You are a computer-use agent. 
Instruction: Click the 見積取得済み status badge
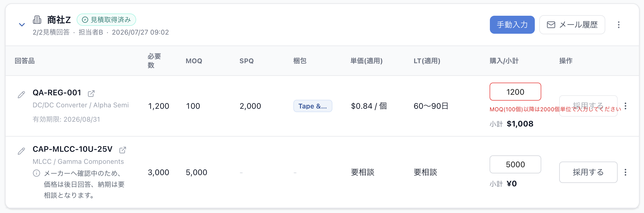[x=106, y=20]
